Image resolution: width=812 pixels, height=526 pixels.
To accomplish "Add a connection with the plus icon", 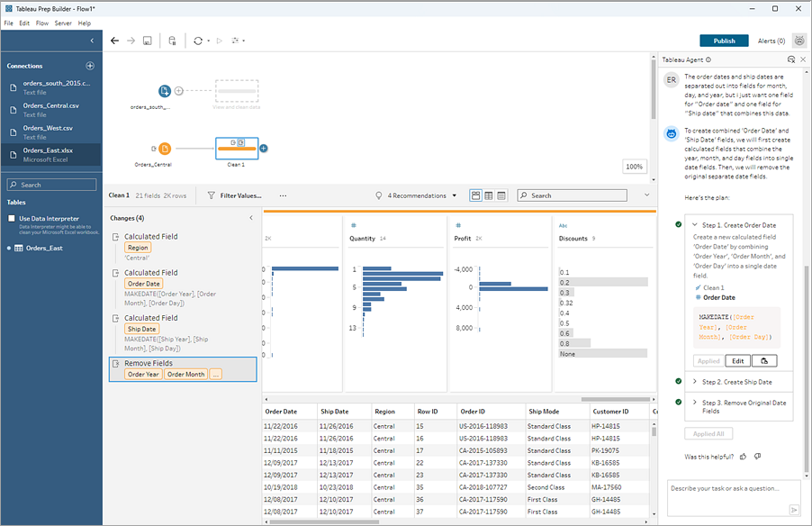I will tap(89, 66).
